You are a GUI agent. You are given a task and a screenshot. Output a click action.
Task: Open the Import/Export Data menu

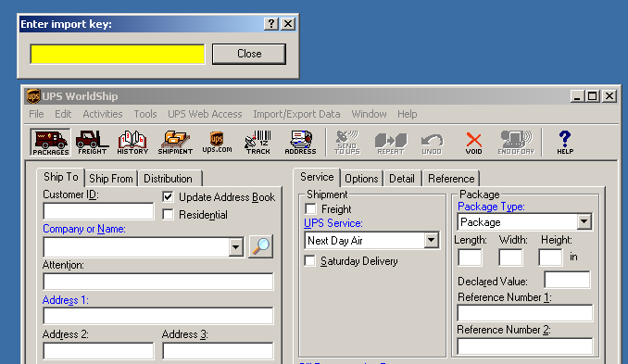[296, 114]
